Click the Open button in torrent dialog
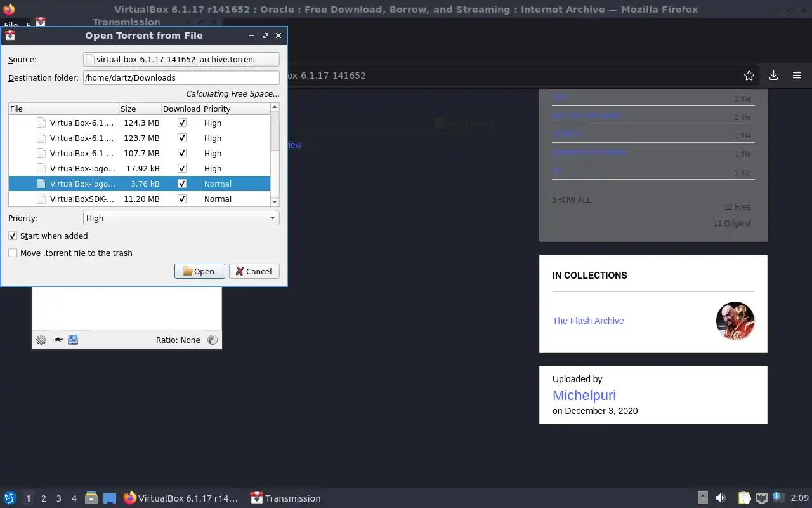Image resolution: width=812 pixels, height=508 pixels. point(199,271)
